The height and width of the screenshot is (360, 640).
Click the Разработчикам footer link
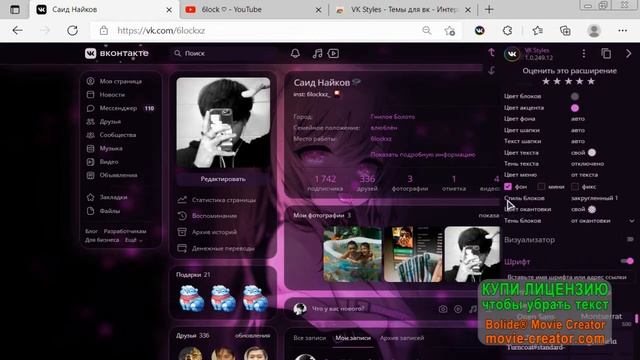point(125,231)
